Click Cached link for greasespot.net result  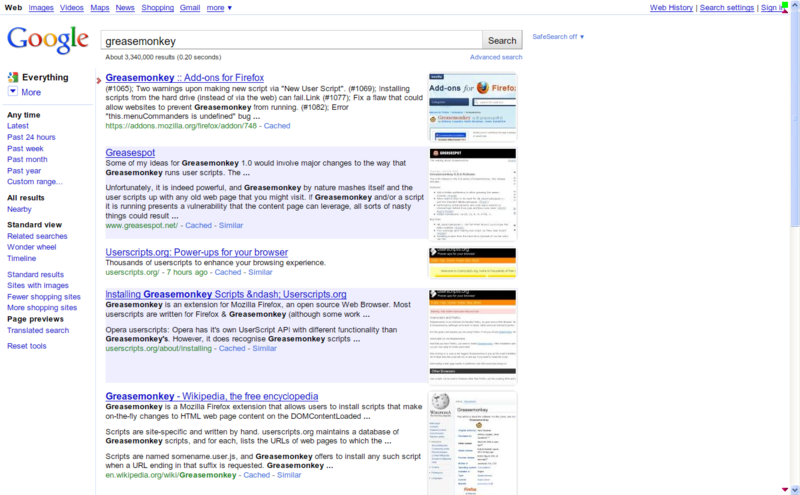pos(198,226)
